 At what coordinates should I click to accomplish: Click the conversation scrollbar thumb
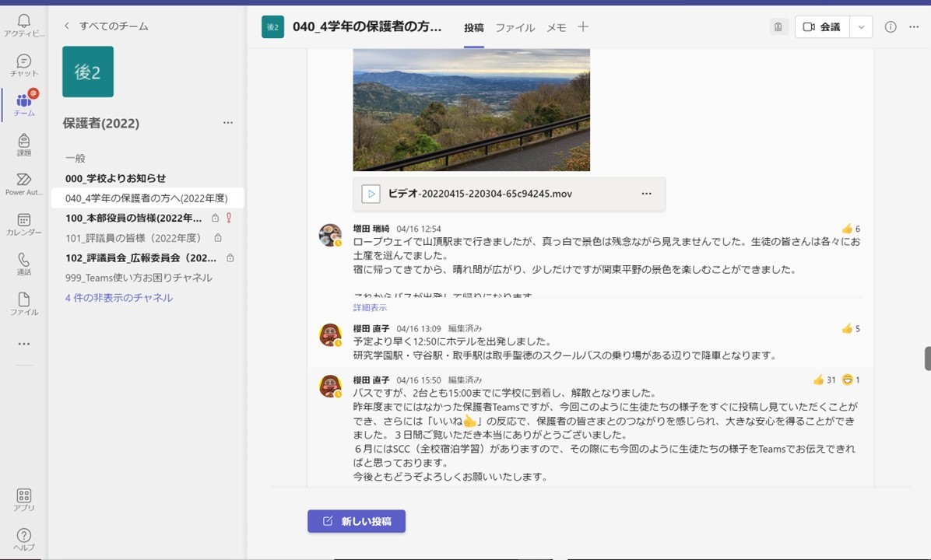point(927,359)
